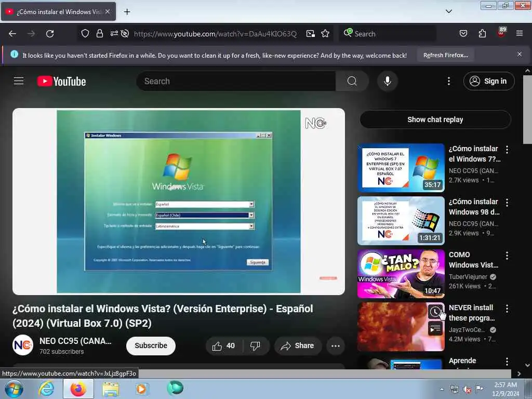Toggle picture-in-picture icon in address bar
Image resolution: width=532 pixels, height=399 pixels.
pos(311,34)
